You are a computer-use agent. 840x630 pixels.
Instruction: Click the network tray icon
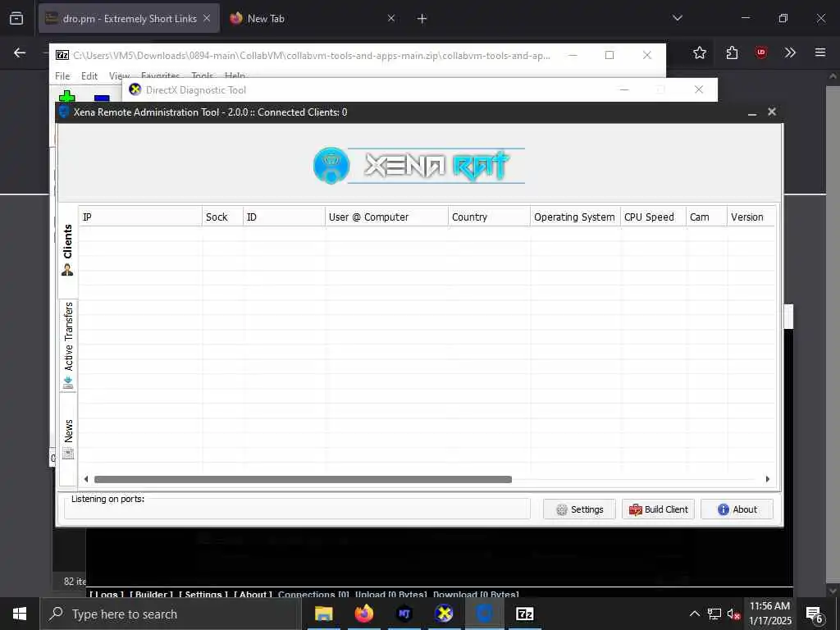point(714,614)
